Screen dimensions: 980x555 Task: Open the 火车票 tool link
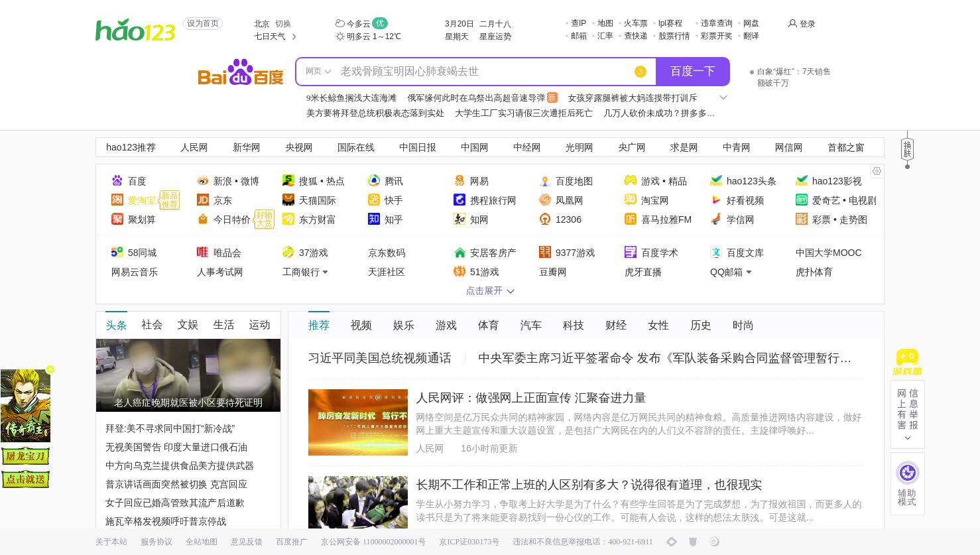pos(636,23)
